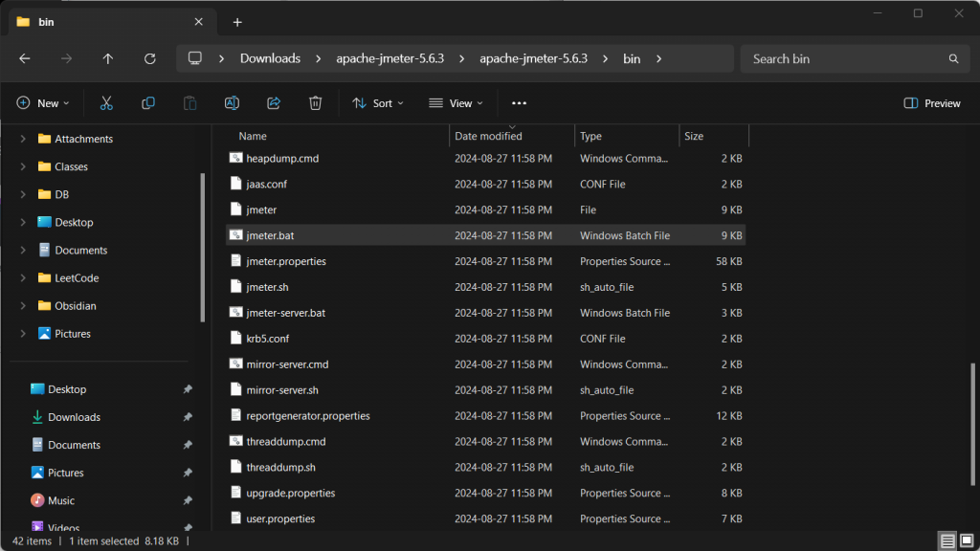This screenshot has height=551, width=980.
Task: Open pinned Downloads in quick access
Action: pyautogui.click(x=74, y=417)
